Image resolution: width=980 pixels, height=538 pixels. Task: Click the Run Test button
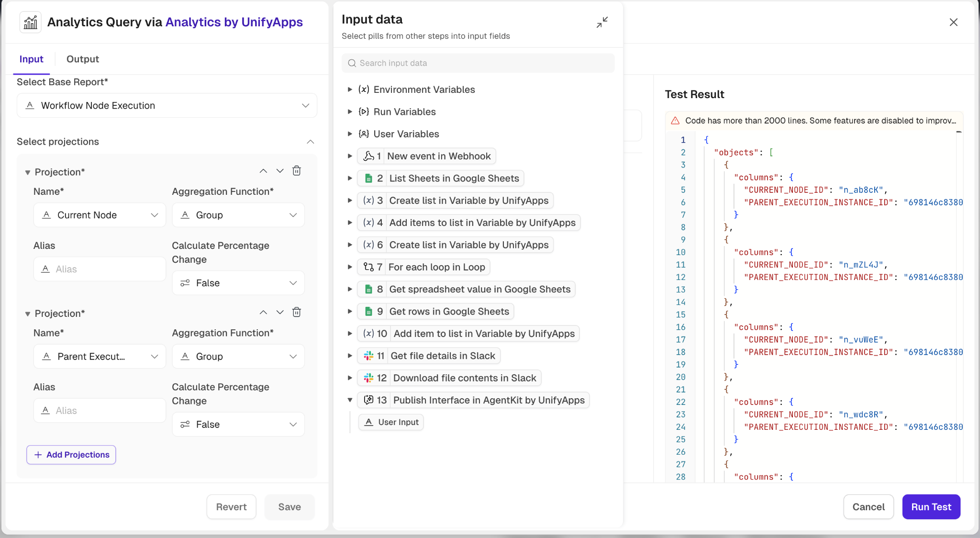coord(931,507)
